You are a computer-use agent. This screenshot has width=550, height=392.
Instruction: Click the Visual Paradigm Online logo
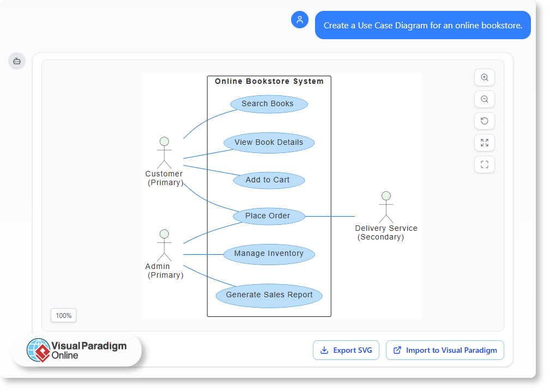coord(76,350)
